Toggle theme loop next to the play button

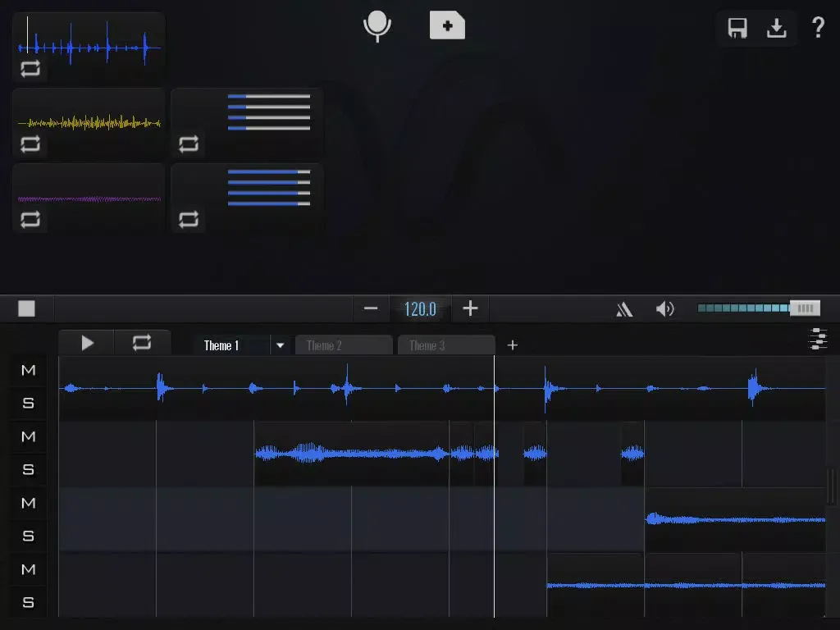142,343
